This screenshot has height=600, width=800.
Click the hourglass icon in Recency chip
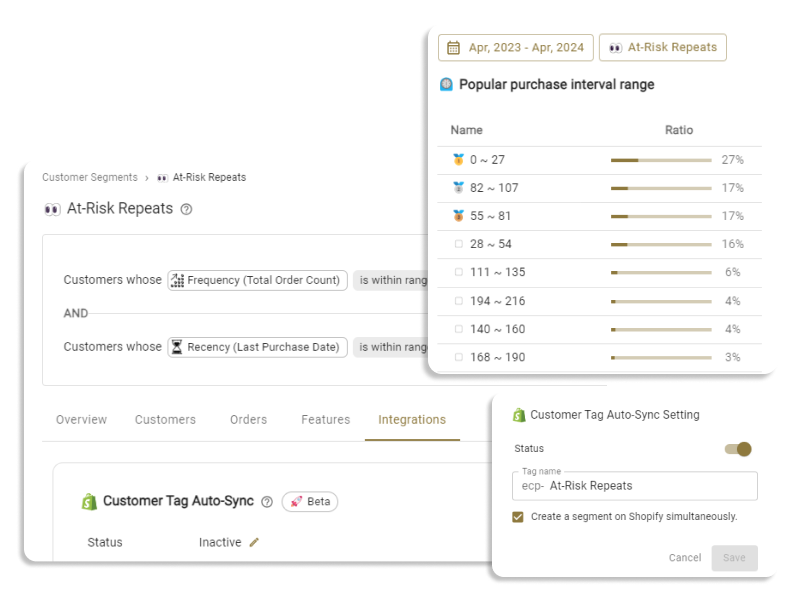pyautogui.click(x=177, y=347)
